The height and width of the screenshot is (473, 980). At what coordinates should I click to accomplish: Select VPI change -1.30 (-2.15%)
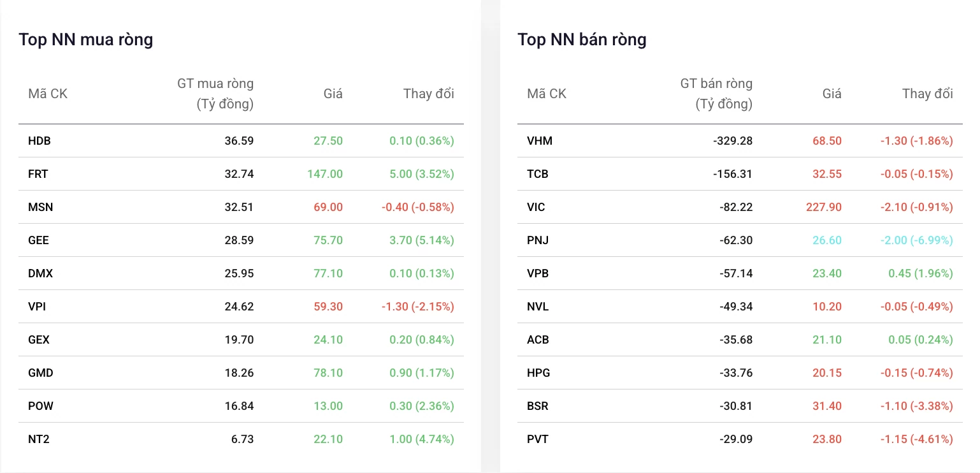(418, 307)
